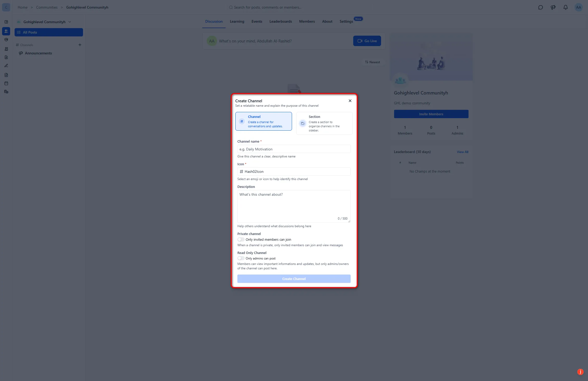Open the chat bubble icon in top bar
This screenshot has width=588, height=381.
540,7
